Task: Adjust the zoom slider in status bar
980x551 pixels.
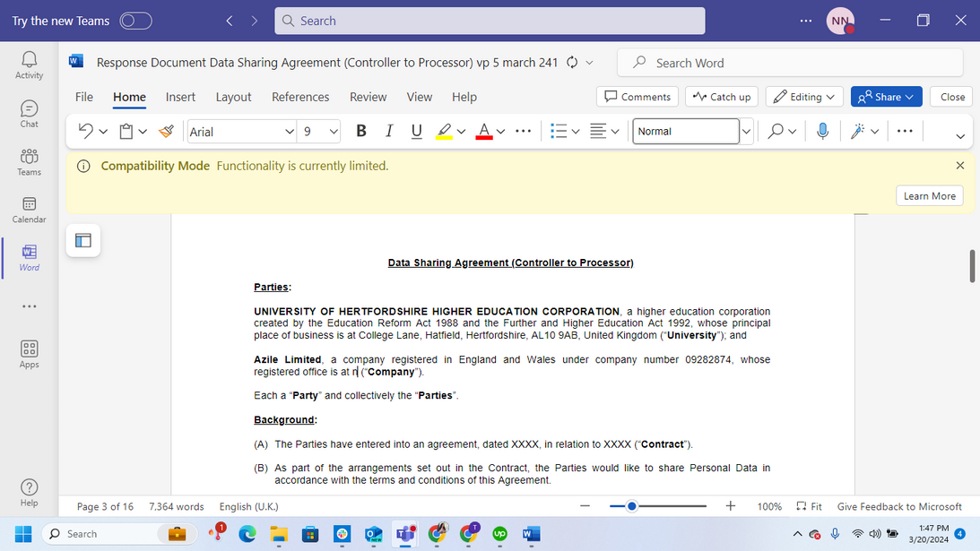Action: point(632,506)
